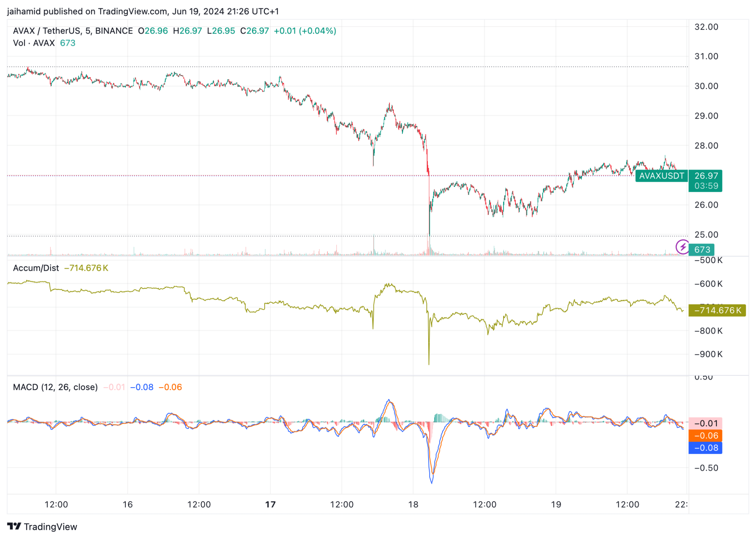Click the 03:59 countdown timer
Screen dimensions: 756x539
pyautogui.click(x=706, y=186)
